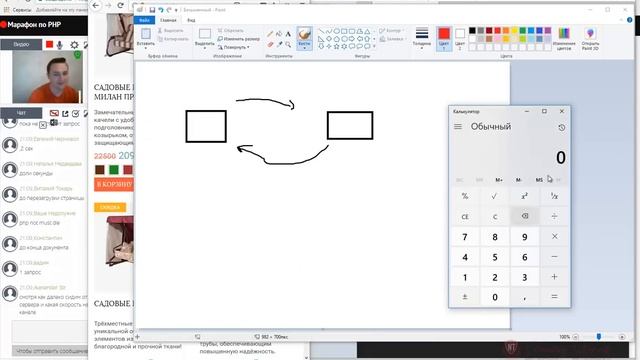Choose the oval shape in the gallery
Image resolution: width=640 pixels, height=360 pixels.
[337, 31]
